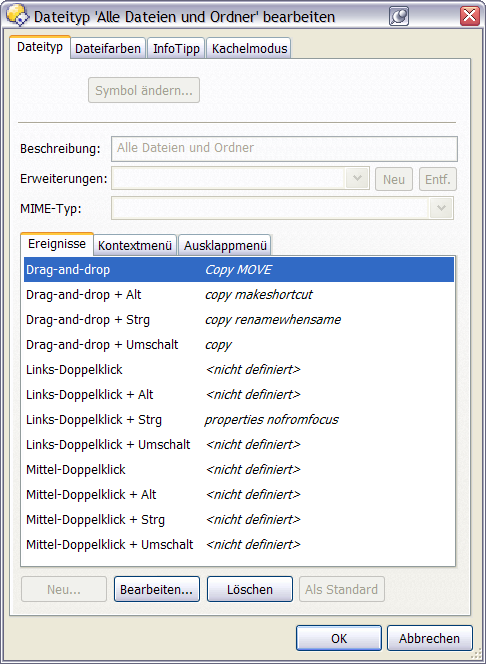This screenshot has height=664, width=486.
Task: Select the Drag-and-drop + Alt event row
Action: pos(239,295)
